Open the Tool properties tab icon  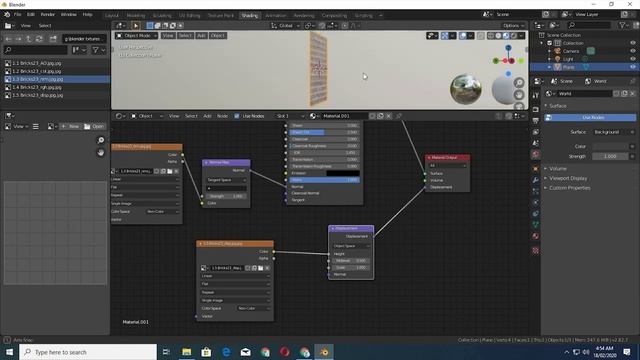point(536,95)
